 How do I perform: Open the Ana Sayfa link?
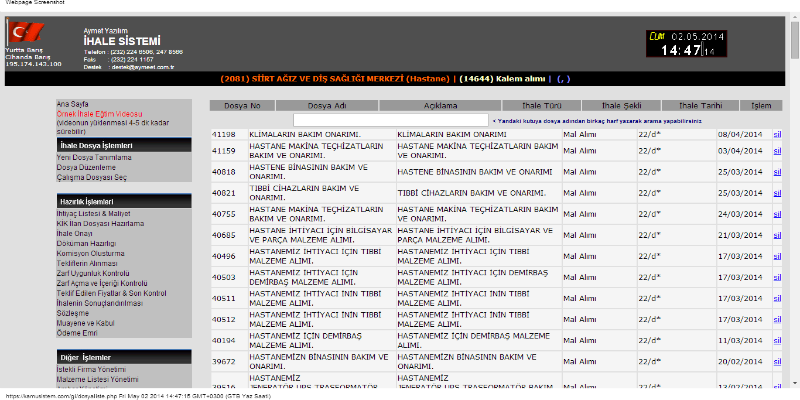pyautogui.click(x=72, y=104)
